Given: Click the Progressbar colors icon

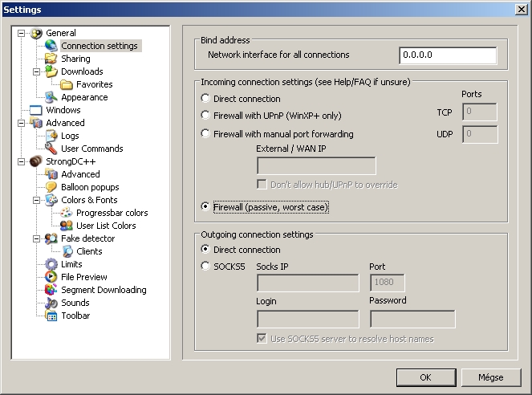Looking at the screenshot, I should coord(67,213).
